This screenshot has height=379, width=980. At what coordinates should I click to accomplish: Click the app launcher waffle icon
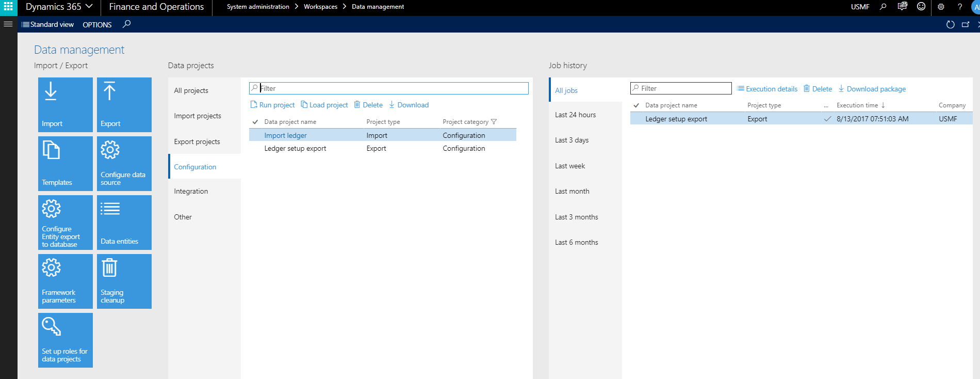(8, 7)
